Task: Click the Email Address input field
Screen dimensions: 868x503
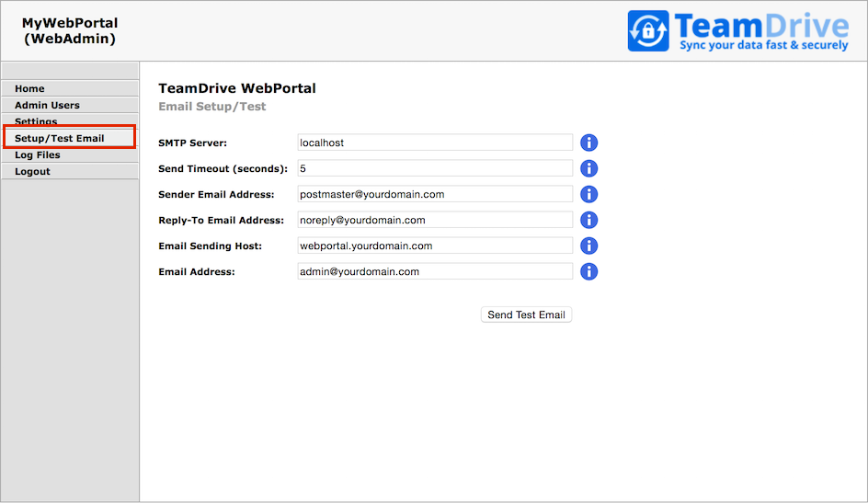Action: [435, 271]
